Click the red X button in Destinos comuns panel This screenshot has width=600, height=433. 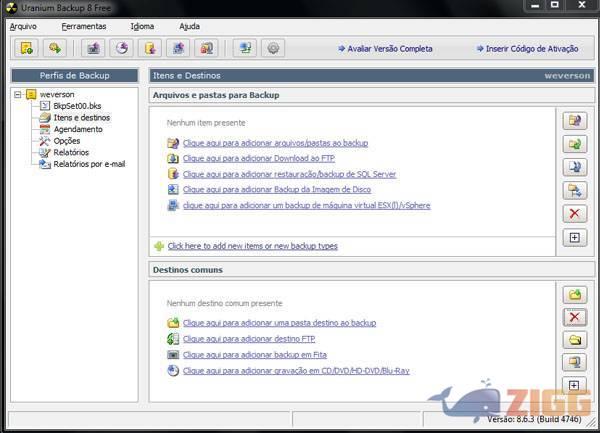[574, 318]
